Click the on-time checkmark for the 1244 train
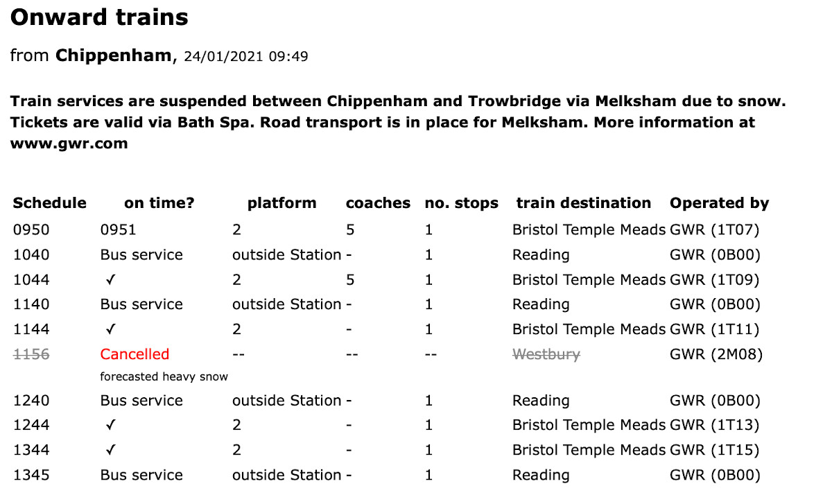The width and height of the screenshot is (832, 504). coord(110,425)
